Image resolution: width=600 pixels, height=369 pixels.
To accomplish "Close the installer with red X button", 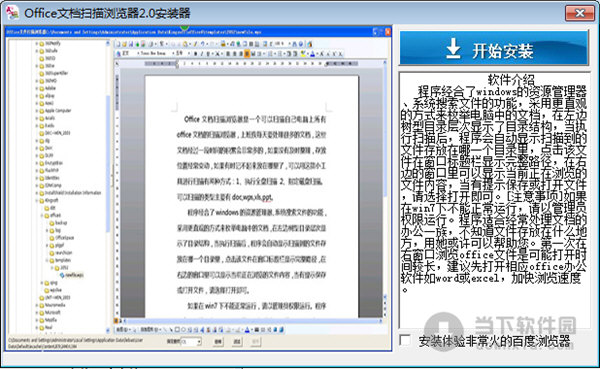I will (579, 13).
